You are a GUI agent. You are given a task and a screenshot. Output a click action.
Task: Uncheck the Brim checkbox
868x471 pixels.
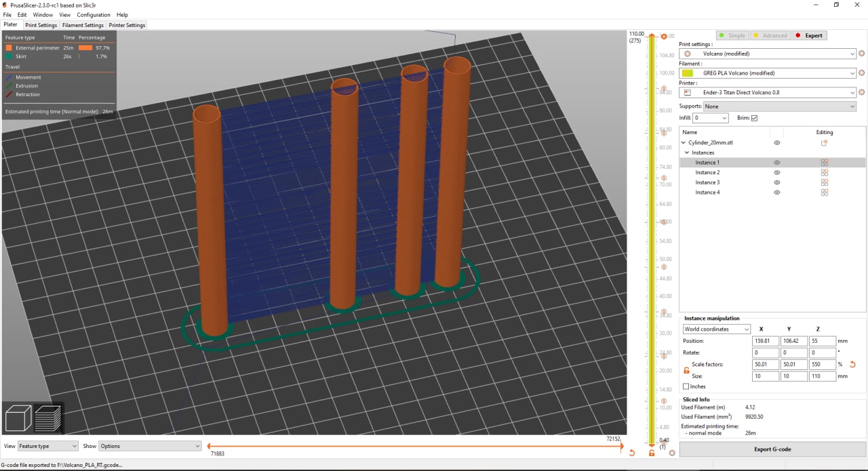(754, 118)
